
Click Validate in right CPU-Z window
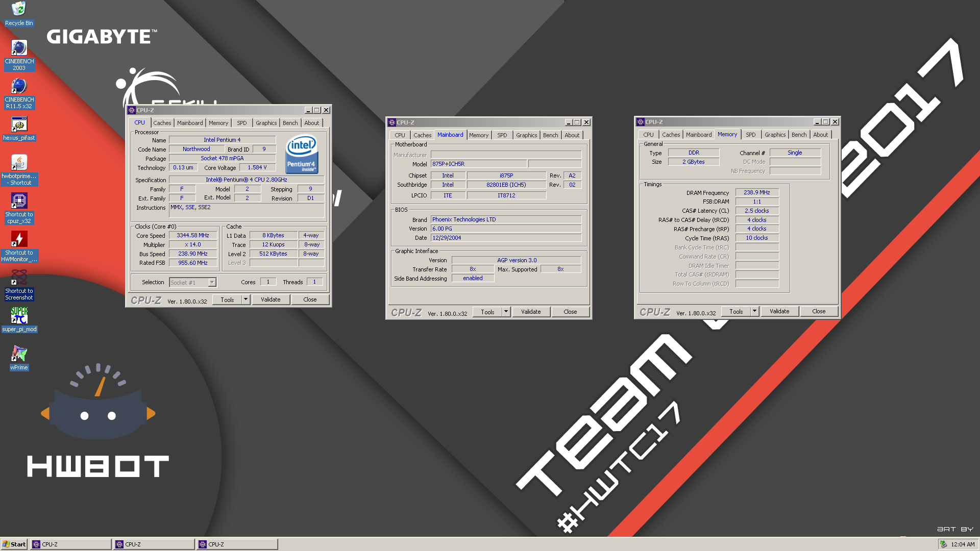pos(779,311)
